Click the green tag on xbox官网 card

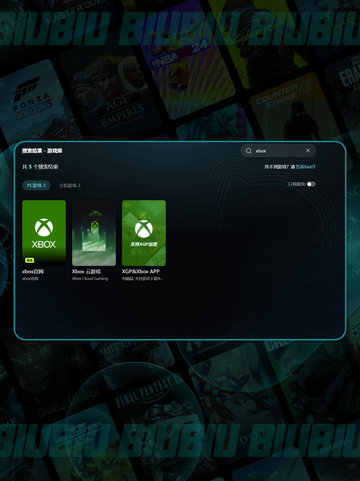pos(30,260)
